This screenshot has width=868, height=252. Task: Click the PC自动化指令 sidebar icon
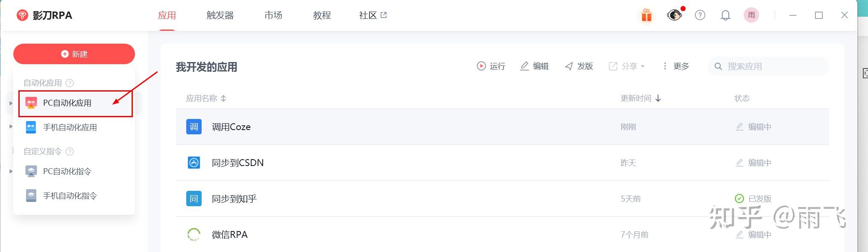(31, 171)
